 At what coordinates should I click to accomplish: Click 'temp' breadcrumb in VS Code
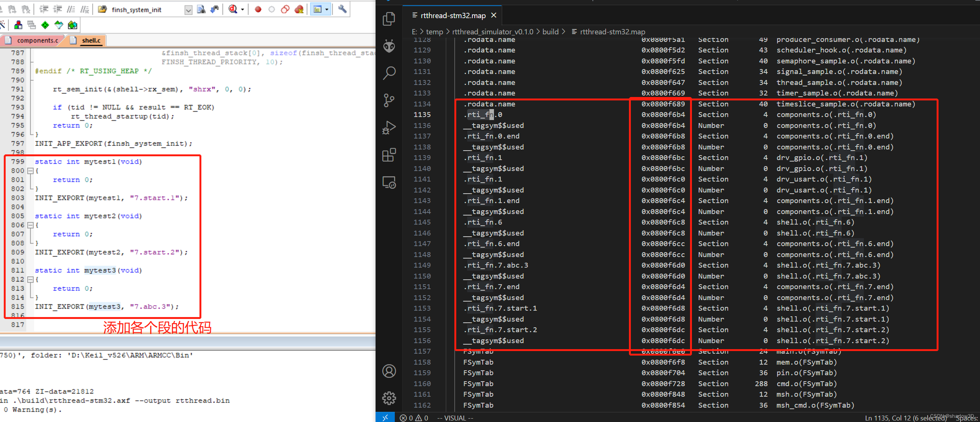pyautogui.click(x=434, y=32)
